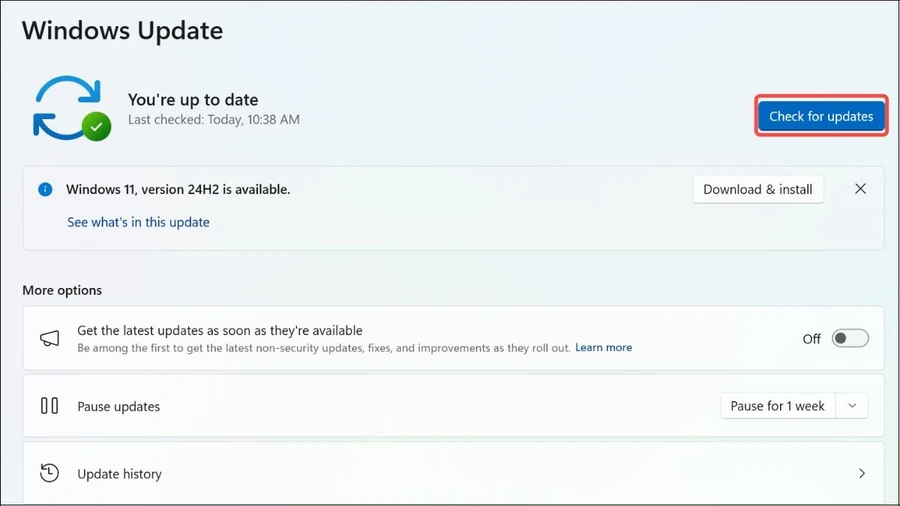Click the Update history clock icon
The width and height of the screenshot is (900, 506).
tap(49, 473)
